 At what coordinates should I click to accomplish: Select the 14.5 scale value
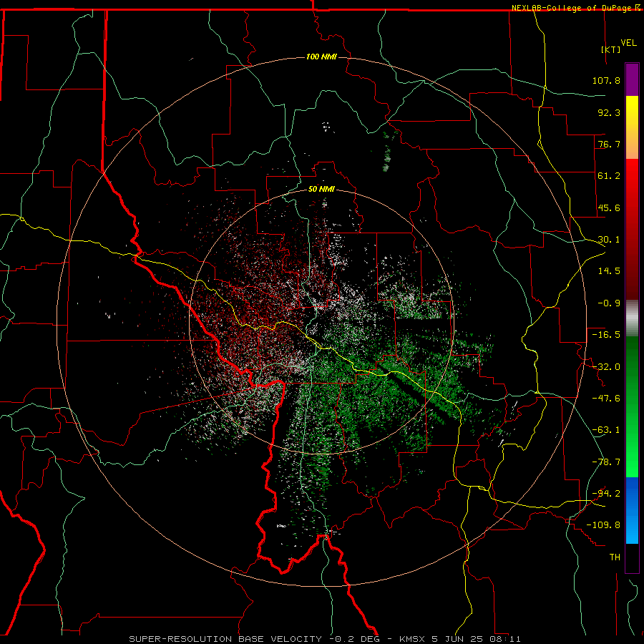pyautogui.click(x=609, y=271)
